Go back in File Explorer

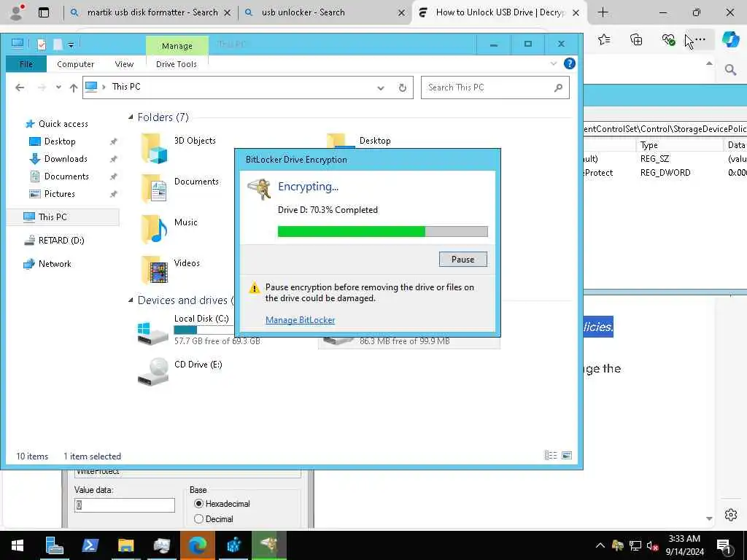point(20,87)
